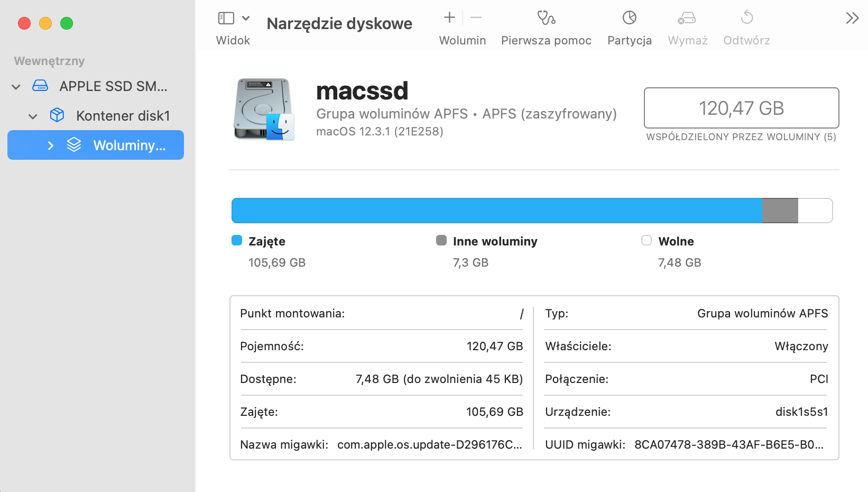Click the gray Inne woluminy swatch
The width and height of the screenshot is (868, 492).
pyautogui.click(x=441, y=241)
